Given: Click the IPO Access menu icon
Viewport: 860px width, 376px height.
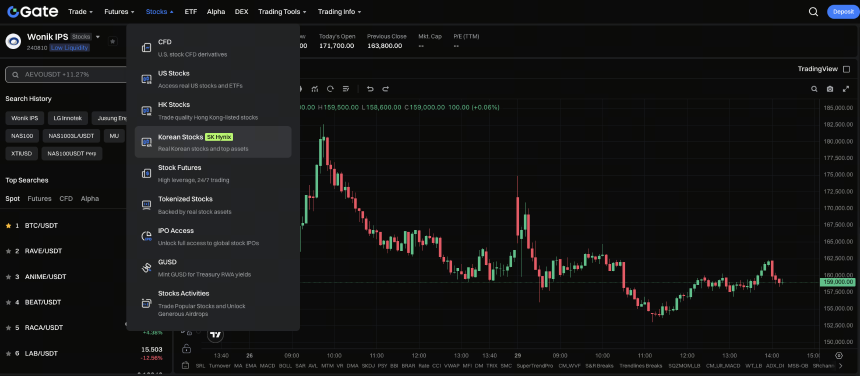Looking at the screenshot, I should (x=146, y=236).
